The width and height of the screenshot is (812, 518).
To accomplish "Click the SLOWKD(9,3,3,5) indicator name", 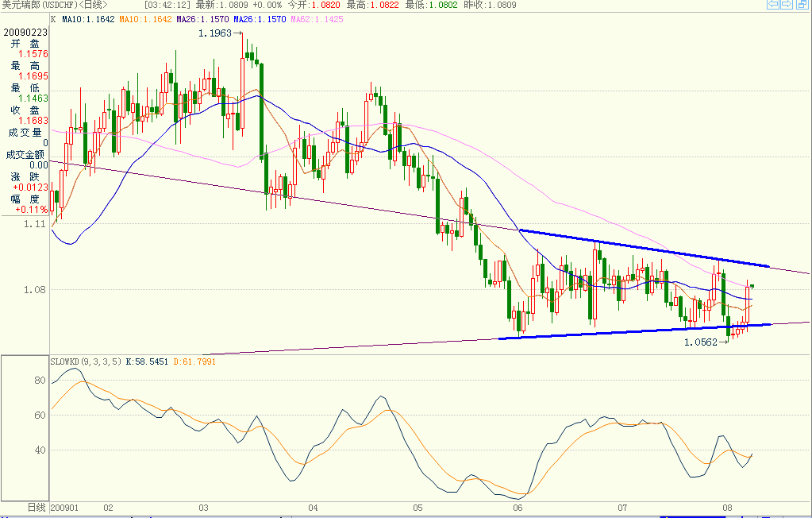I will [x=86, y=361].
